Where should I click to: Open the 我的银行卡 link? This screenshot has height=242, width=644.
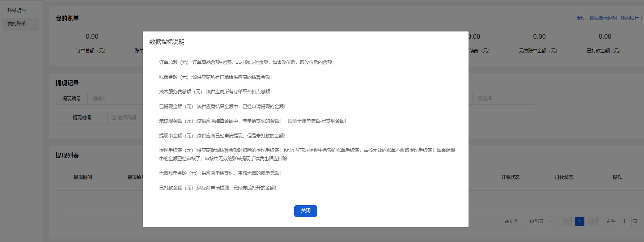[632, 18]
